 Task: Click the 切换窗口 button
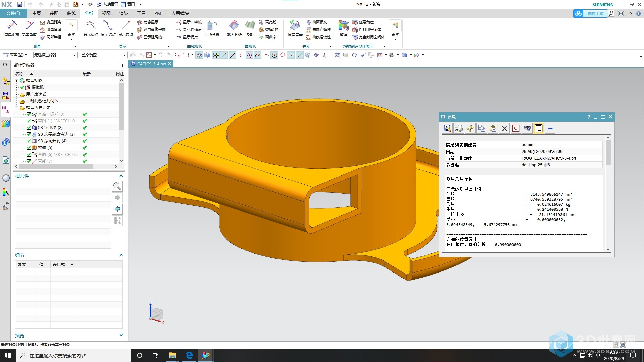click(x=108, y=4)
